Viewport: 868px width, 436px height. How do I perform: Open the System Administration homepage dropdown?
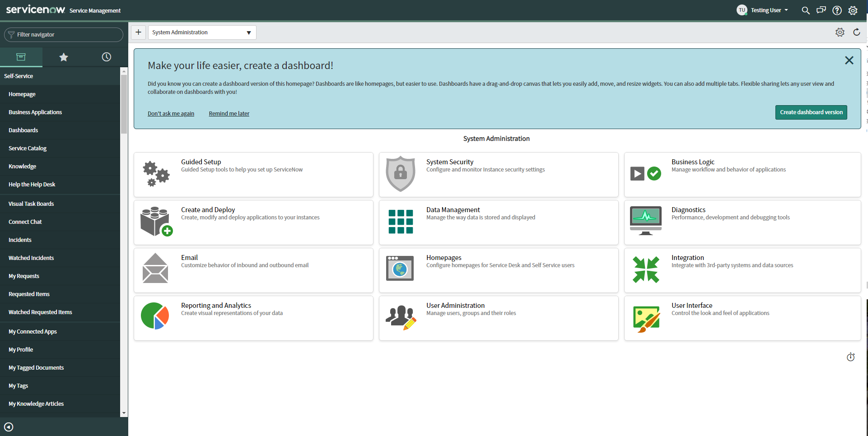202,32
